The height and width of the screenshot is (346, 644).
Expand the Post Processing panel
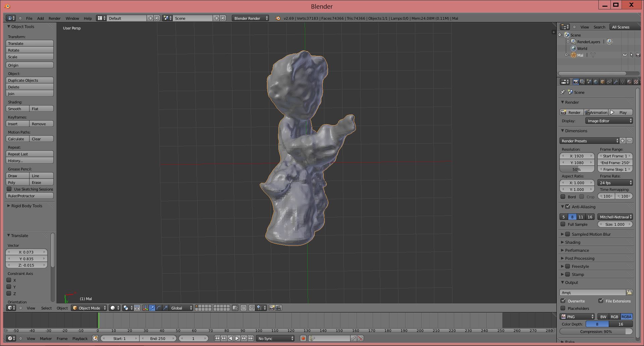(580, 258)
